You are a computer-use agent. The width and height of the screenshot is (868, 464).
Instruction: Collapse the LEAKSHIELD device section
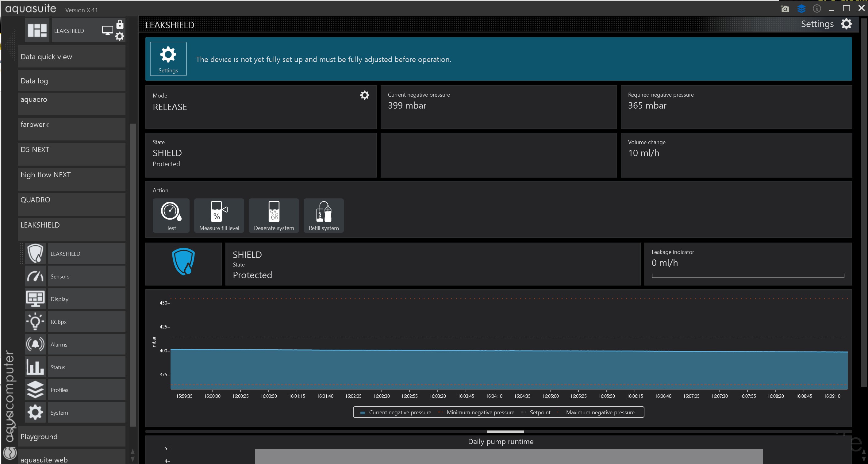72,230
